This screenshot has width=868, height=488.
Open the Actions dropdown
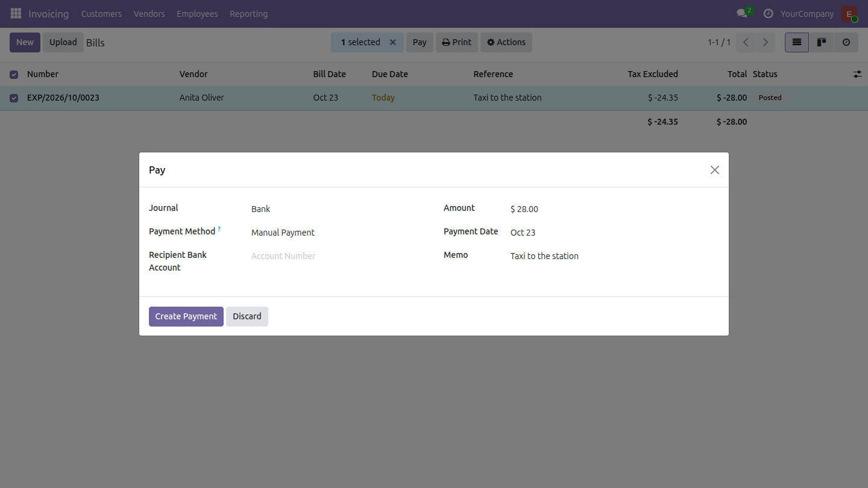506,42
